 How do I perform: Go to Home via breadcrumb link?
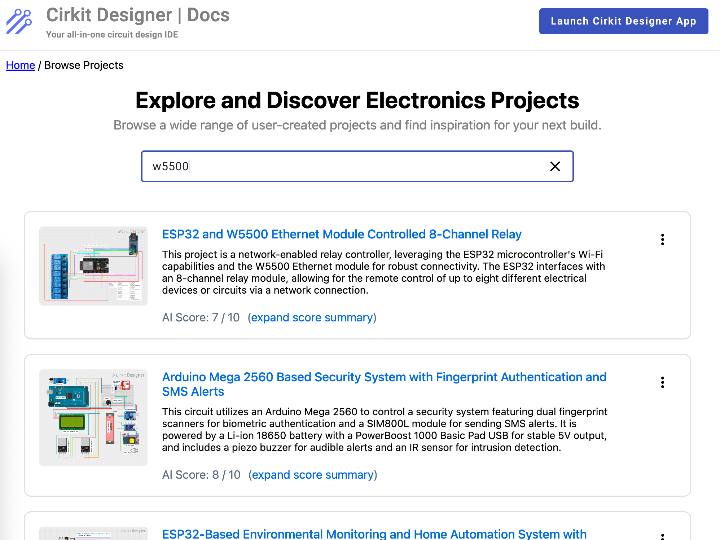tap(20, 65)
